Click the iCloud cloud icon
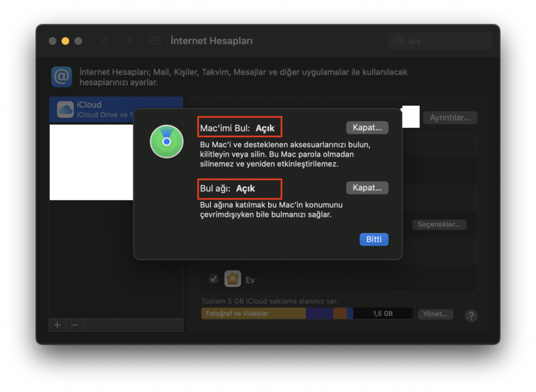Viewport: 536px width, 392px height. (x=65, y=109)
